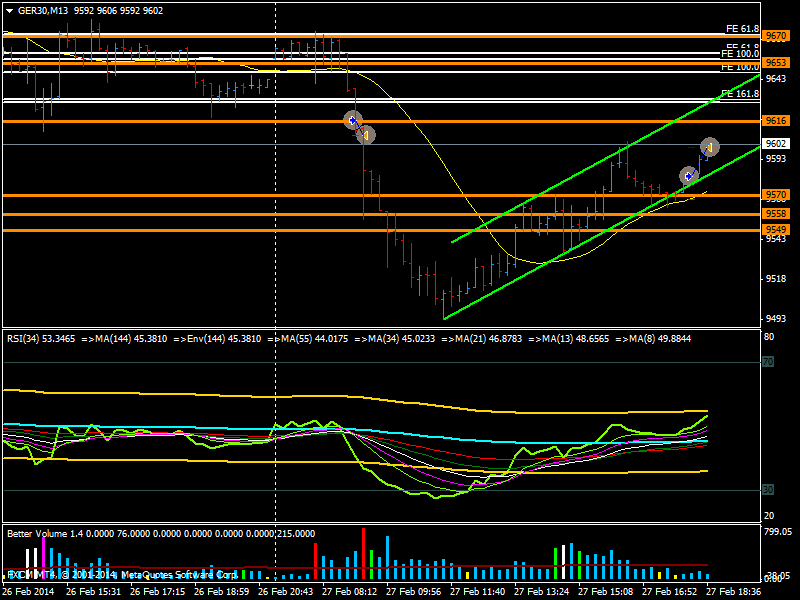Screen dimensions: 800x600
Task: Click the FE 61.8 label at top right
Action: (x=741, y=29)
